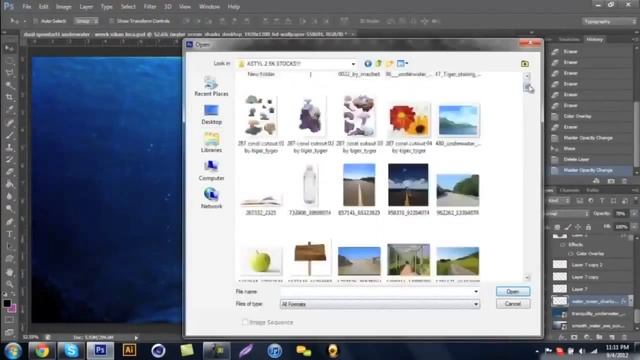
Task: Select the Pen tool
Action: coord(9,222)
